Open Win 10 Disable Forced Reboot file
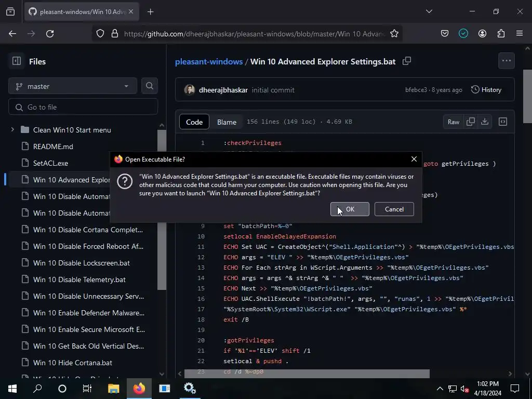 88,246
